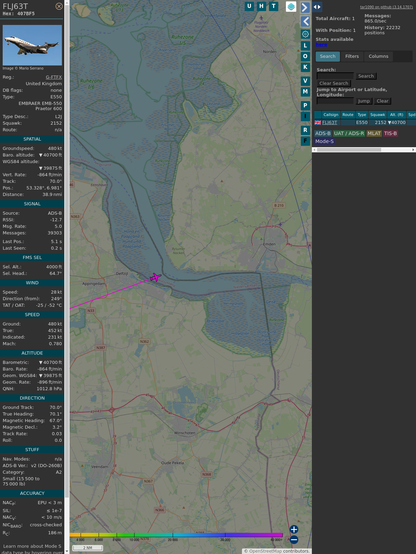
Task: Click the Clear Search button
Action: [334, 83]
